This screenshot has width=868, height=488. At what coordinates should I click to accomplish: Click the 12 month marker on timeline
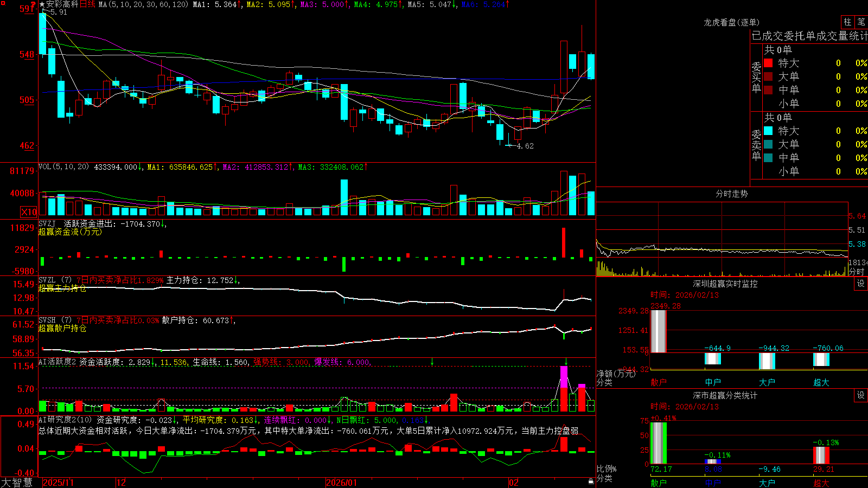pos(122,483)
